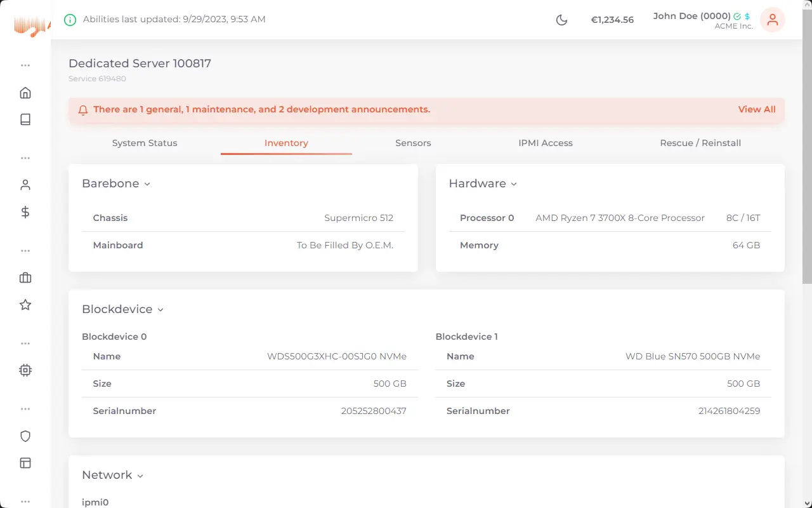Switch to the Sensors tab
Viewport: 812px width, 508px height.
(413, 143)
